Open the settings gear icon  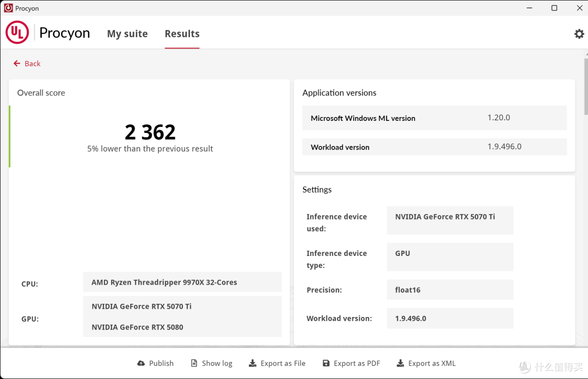coord(579,34)
